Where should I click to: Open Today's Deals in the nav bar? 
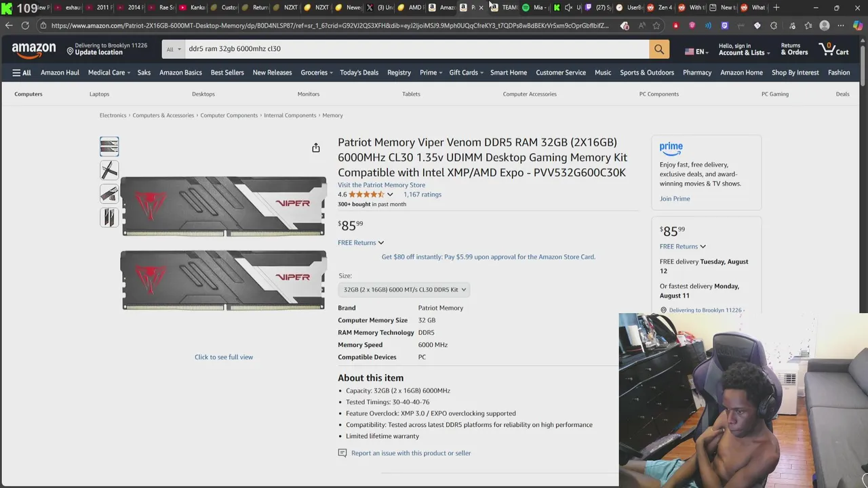click(x=359, y=73)
